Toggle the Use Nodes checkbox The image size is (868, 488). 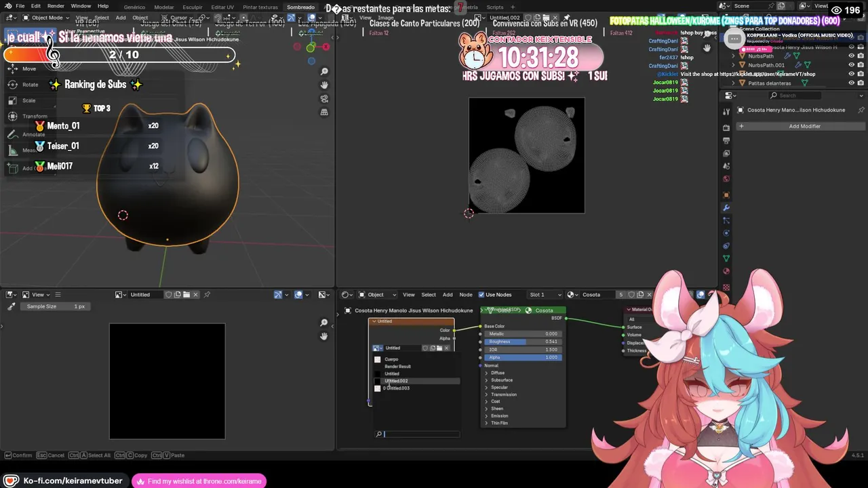pos(481,295)
